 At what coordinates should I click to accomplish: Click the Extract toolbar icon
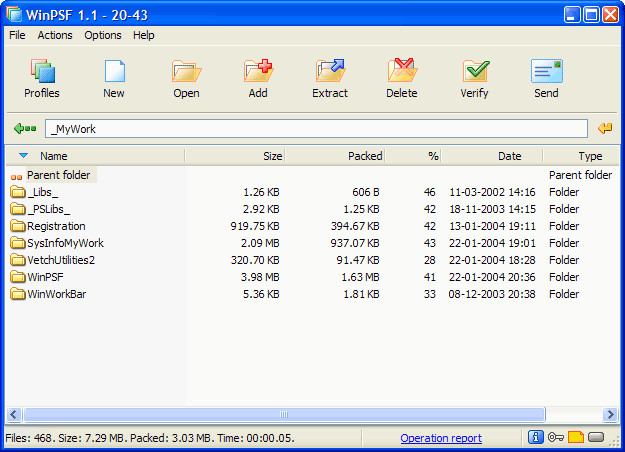(x=330, y=70)
